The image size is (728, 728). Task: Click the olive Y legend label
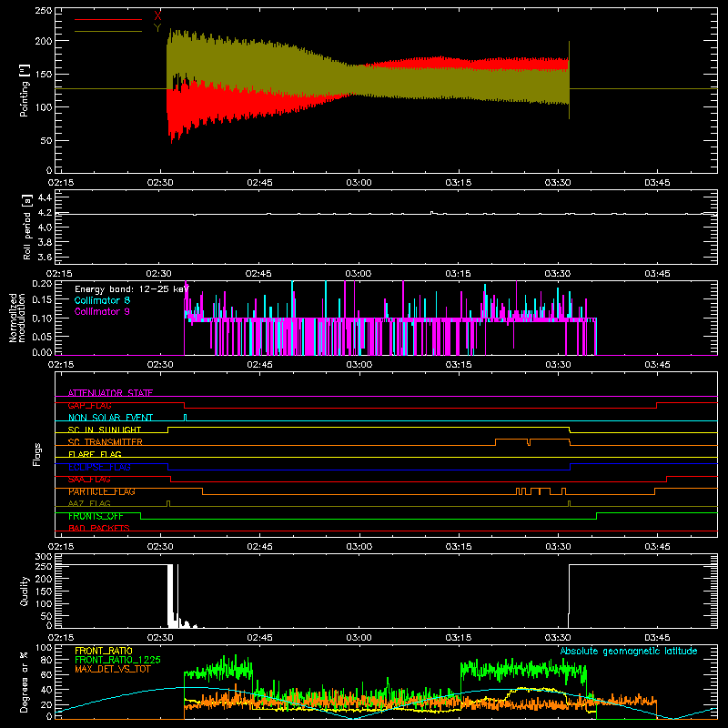(x=157, y=28)
